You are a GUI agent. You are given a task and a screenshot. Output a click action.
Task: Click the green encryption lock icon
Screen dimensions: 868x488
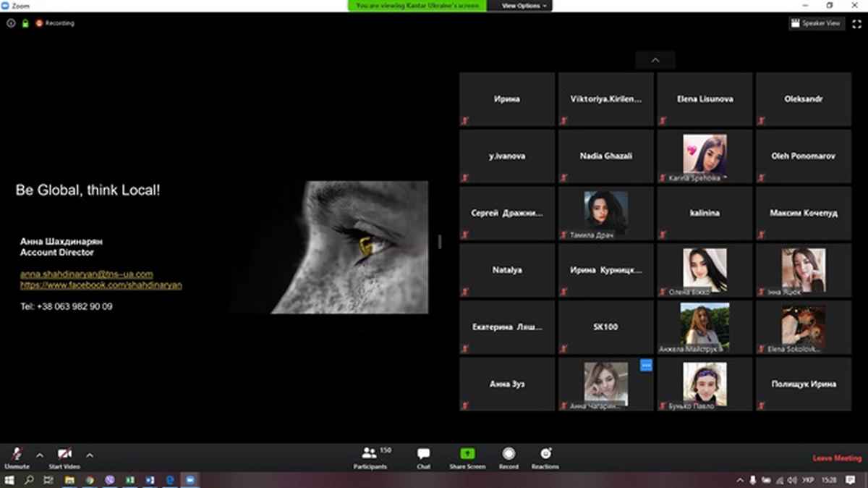click(25, 23)
